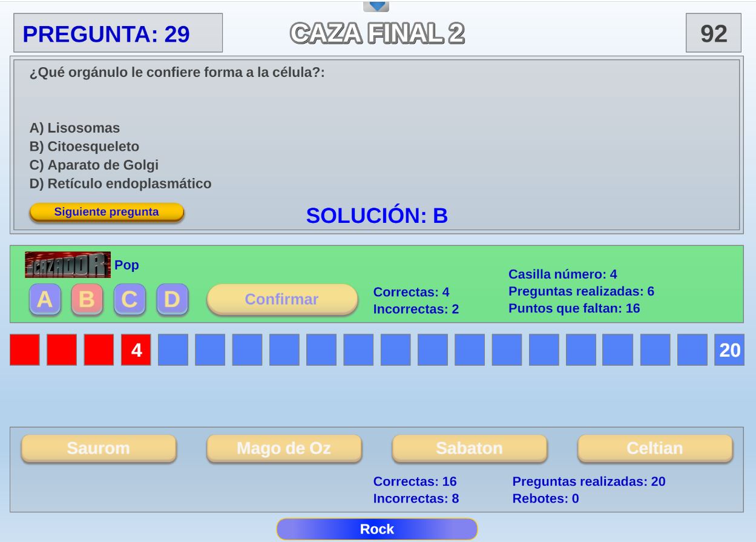Click the SOLUCIÓN: B text
Screen dimensions: 756x542
coord(376,216)
